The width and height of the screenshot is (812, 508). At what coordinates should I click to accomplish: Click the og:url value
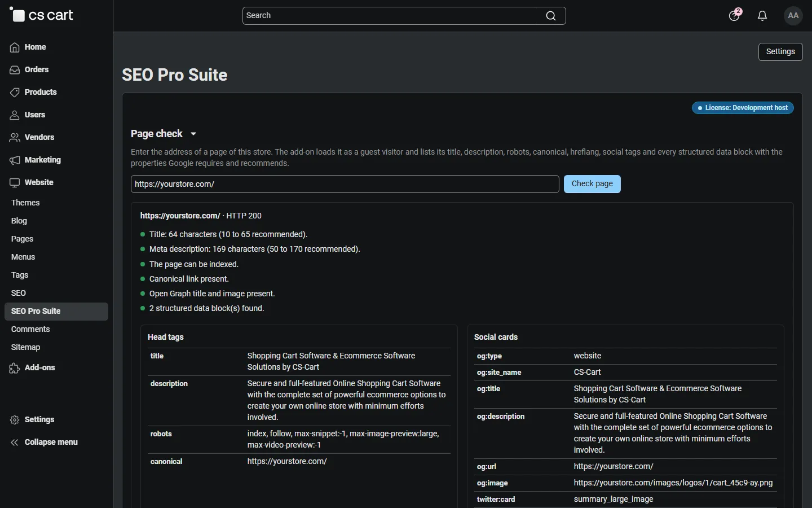point(614,467)
